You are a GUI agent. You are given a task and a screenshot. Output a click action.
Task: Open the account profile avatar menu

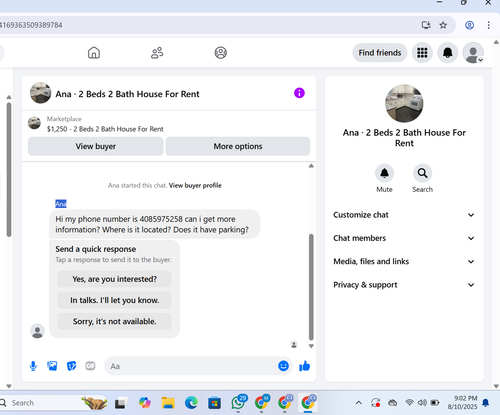point(473,53)
